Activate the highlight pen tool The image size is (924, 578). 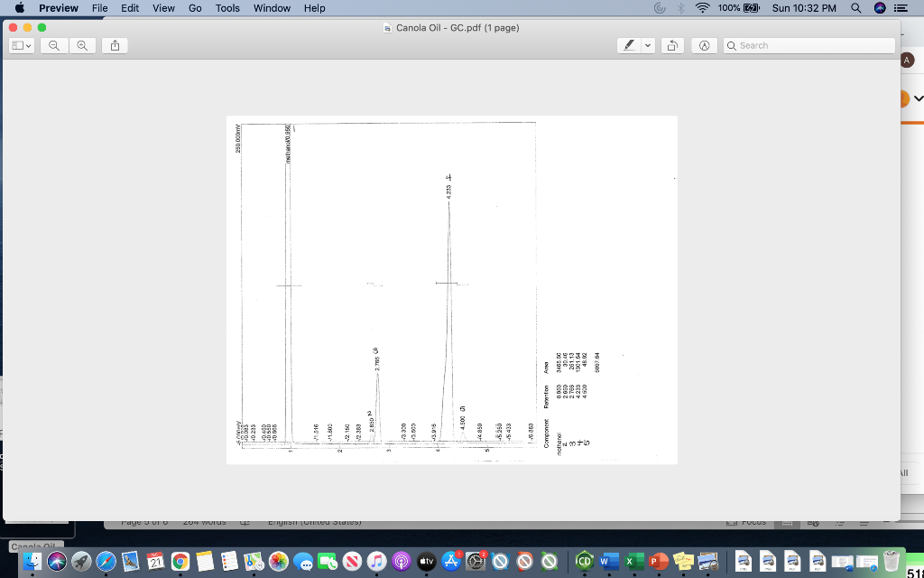pyautogui.click(x=629, y=45)
